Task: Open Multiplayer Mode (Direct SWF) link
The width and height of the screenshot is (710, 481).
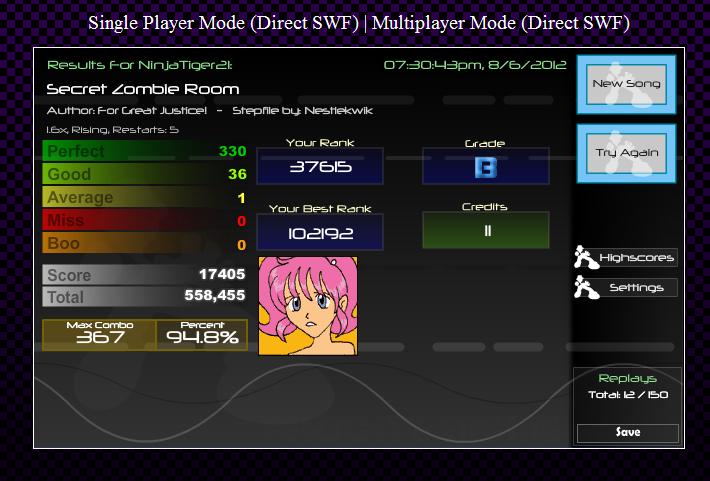Action: coord(500,23)
